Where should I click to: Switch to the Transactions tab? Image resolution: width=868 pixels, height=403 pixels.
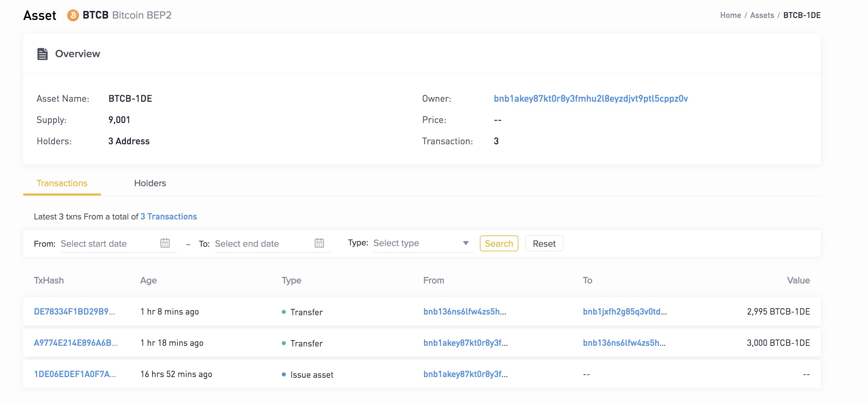pos(62,183)
